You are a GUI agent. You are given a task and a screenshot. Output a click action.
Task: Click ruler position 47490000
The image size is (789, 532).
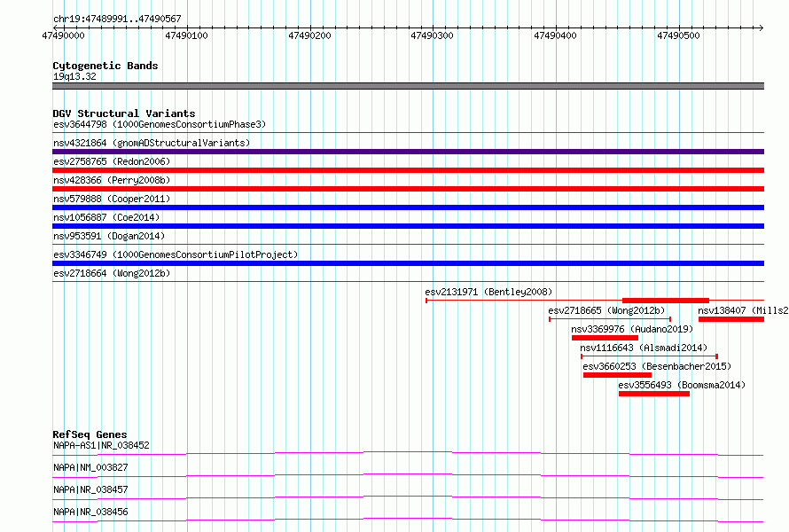(x=64, y=35)
